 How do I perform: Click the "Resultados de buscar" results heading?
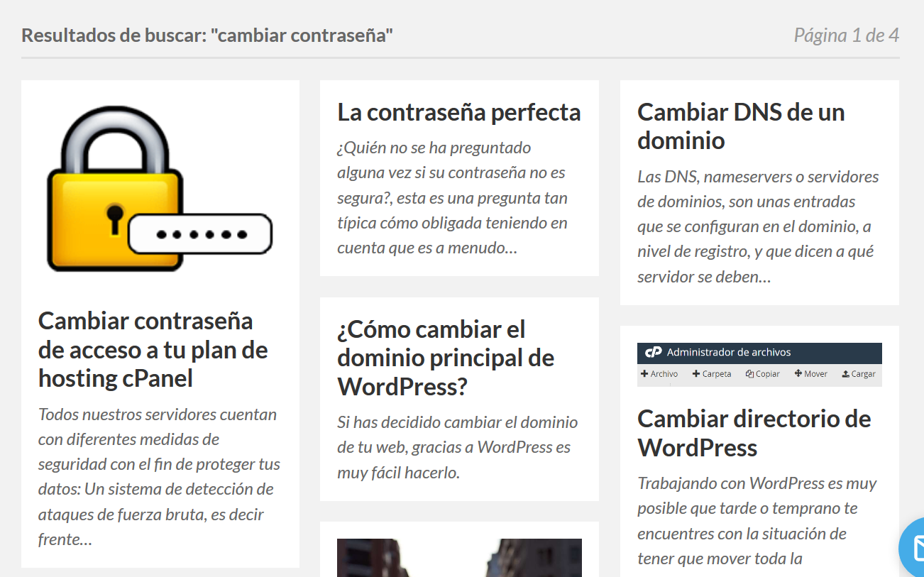pos(207,35)
